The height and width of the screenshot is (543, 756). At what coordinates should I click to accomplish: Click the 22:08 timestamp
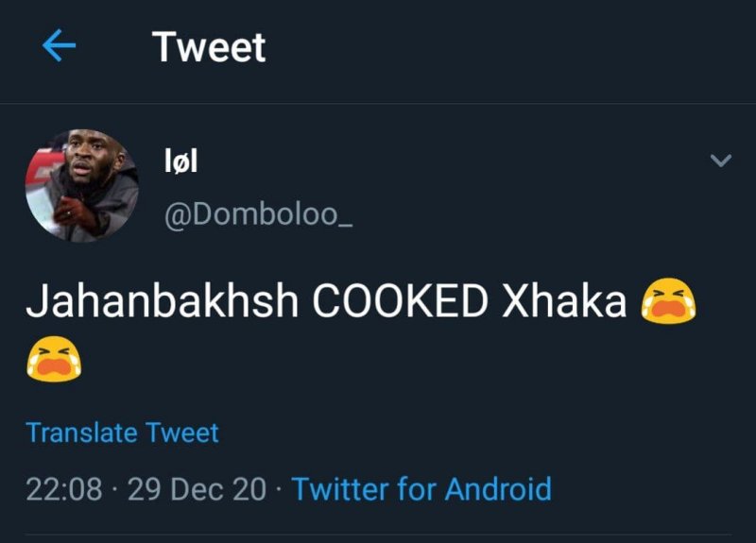(x=64, y=489)
